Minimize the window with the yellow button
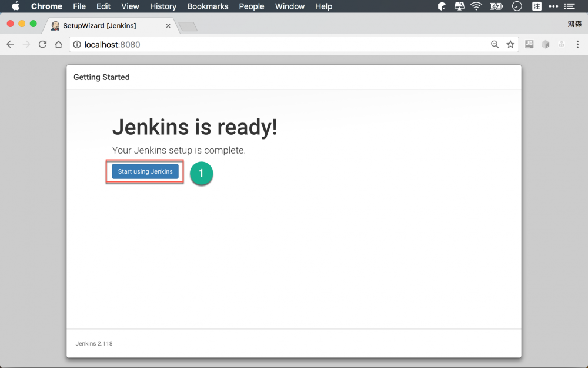This screenshot has width=588, height=368. (22, 24)
